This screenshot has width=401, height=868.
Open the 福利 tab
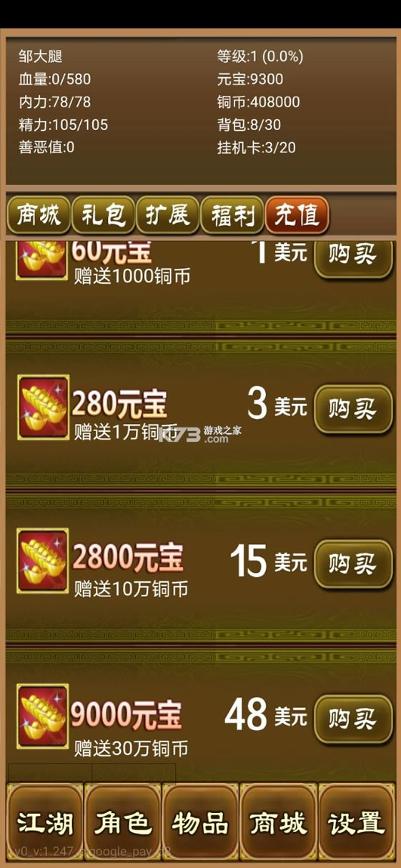232,214
